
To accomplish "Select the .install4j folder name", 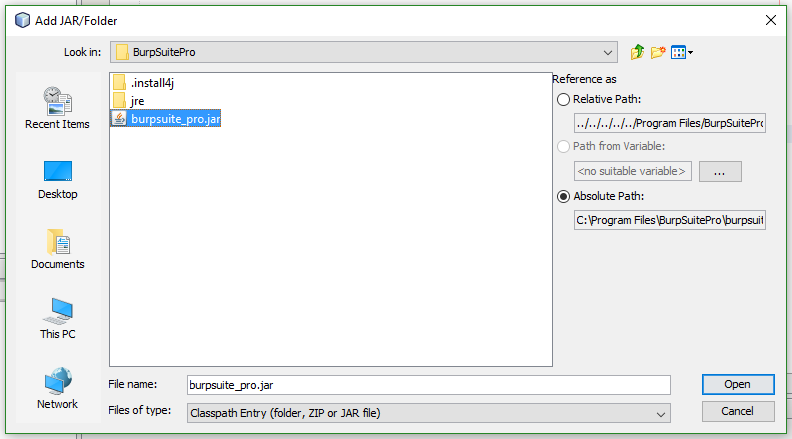I will (x=153, y=83).
